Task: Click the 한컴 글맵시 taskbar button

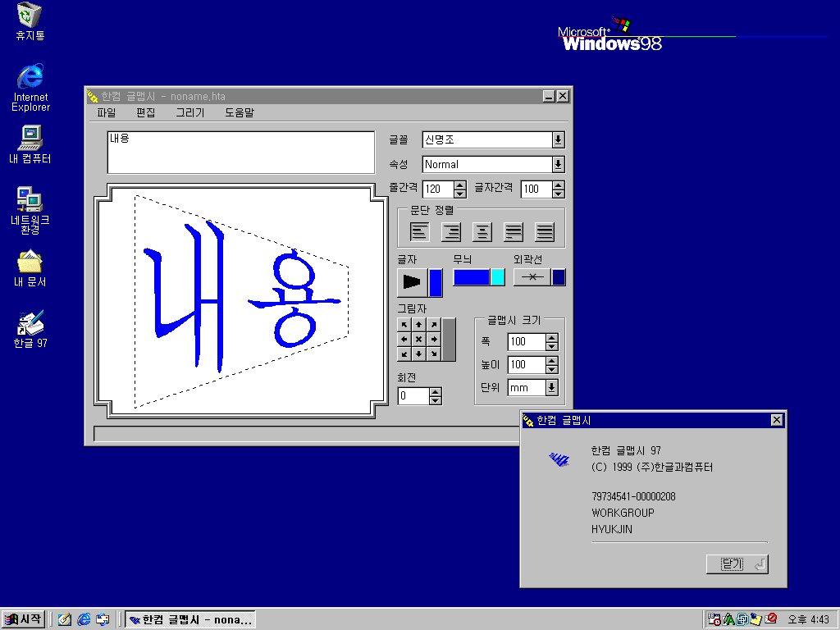Action: tap(190, 619)
